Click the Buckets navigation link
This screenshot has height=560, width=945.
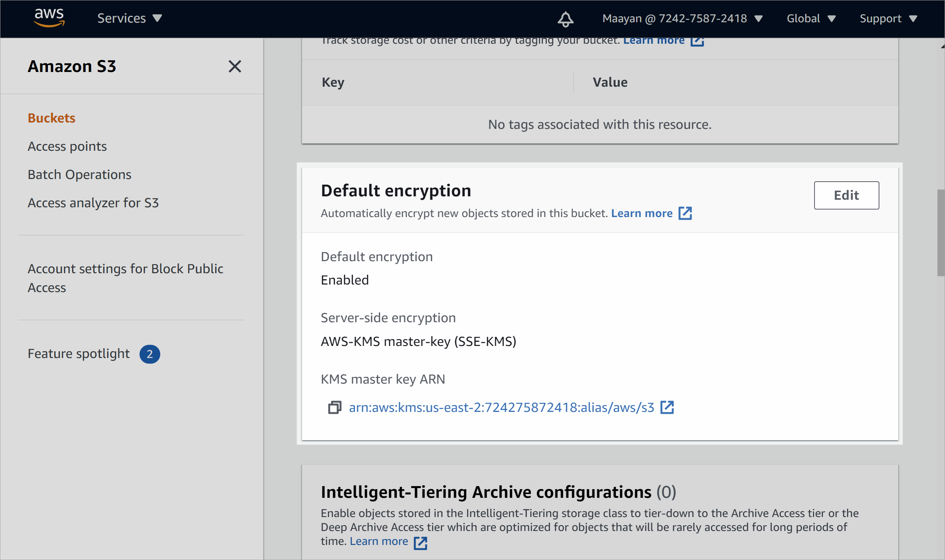(51, 117)
